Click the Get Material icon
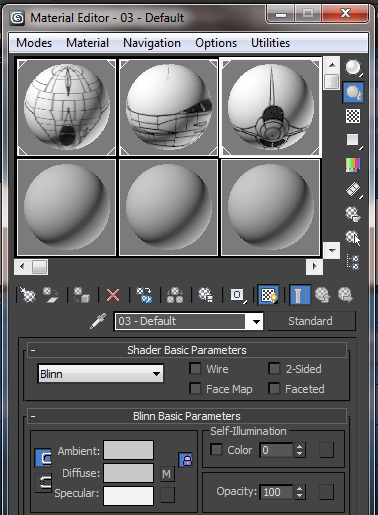 pos(28,295)
